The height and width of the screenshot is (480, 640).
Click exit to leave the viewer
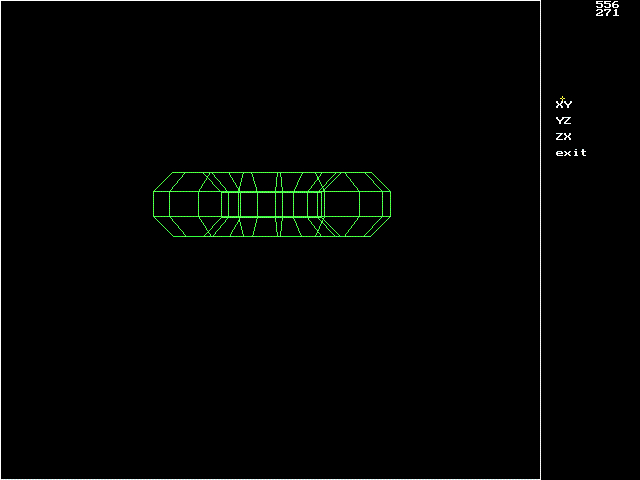(571, 153)
